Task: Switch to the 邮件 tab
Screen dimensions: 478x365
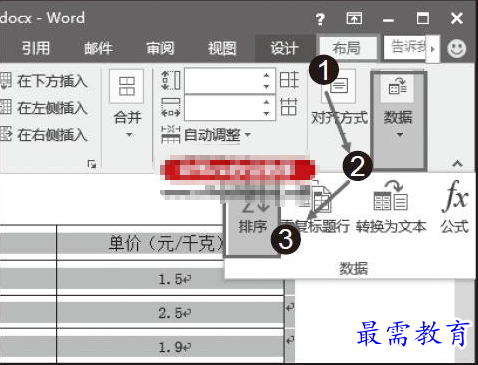Action: click(98, 48)
